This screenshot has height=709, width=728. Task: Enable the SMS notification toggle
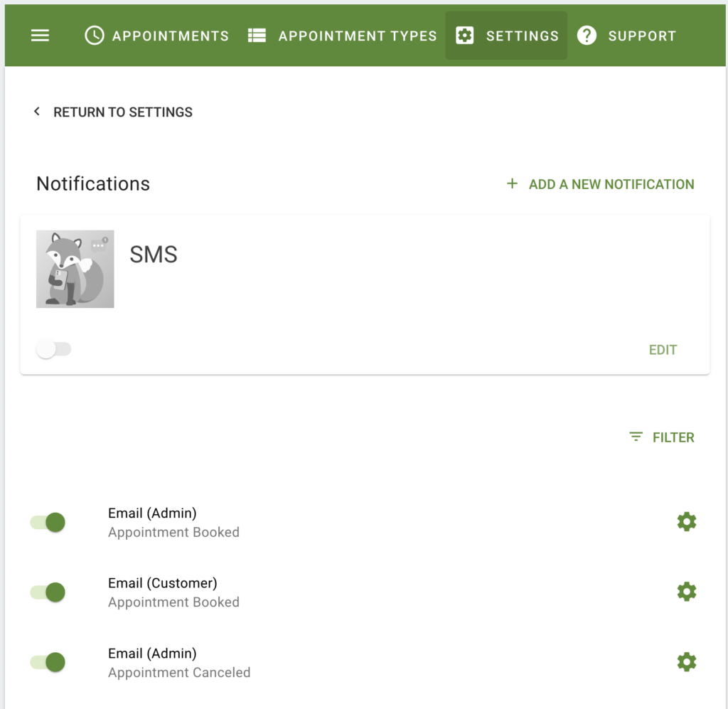coord(53,348)
